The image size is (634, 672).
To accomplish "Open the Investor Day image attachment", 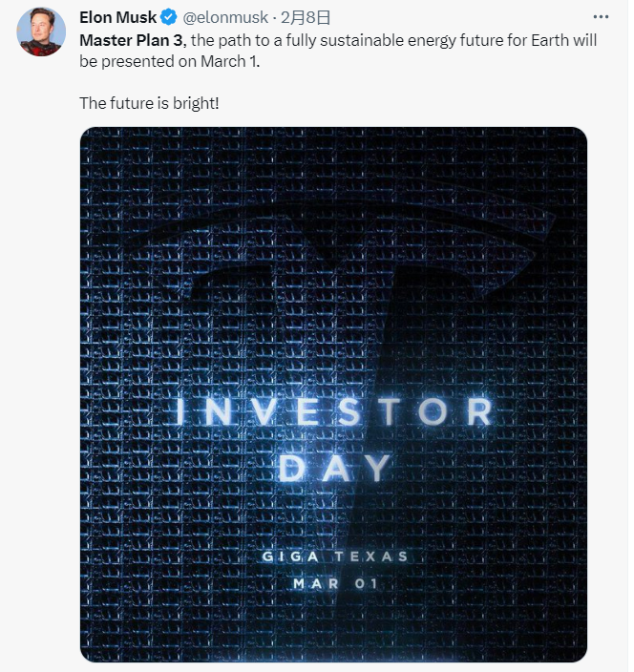I will click(333, 394).
